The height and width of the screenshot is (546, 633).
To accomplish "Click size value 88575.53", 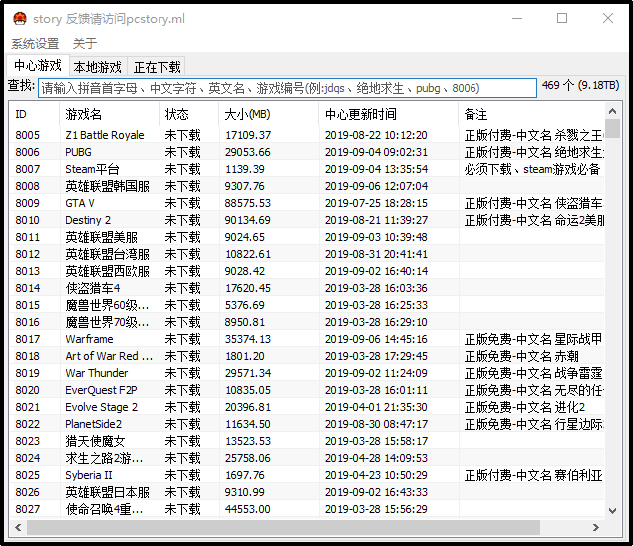I will point(247,203).
